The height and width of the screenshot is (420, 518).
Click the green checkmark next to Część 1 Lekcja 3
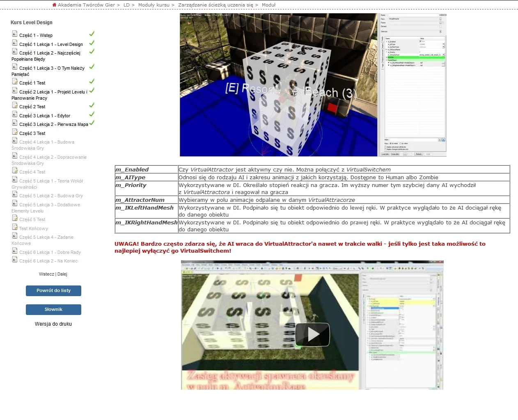point(92,66)
